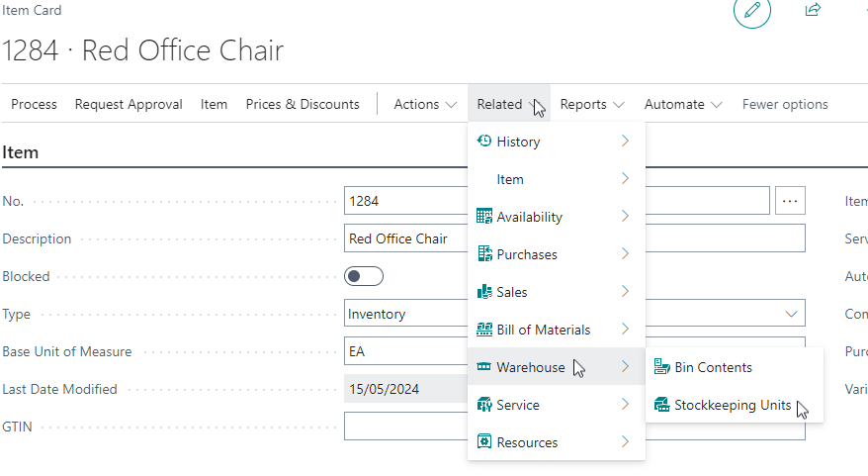
Task: Click the History clock icon
Action: (x=484, y=141)
